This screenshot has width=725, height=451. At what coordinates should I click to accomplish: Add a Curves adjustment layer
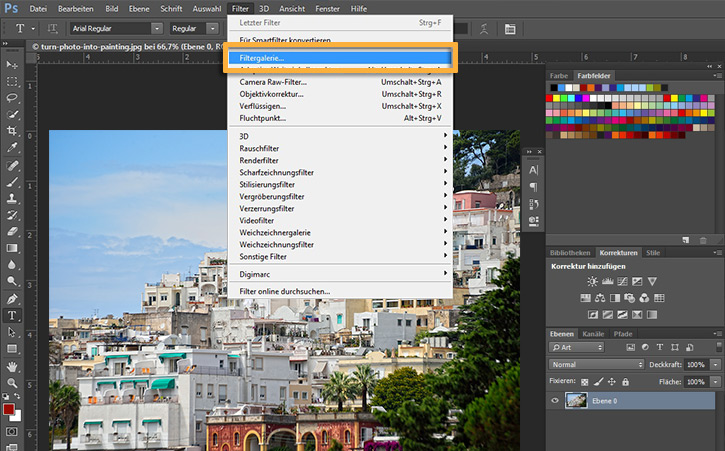(622, 281)
